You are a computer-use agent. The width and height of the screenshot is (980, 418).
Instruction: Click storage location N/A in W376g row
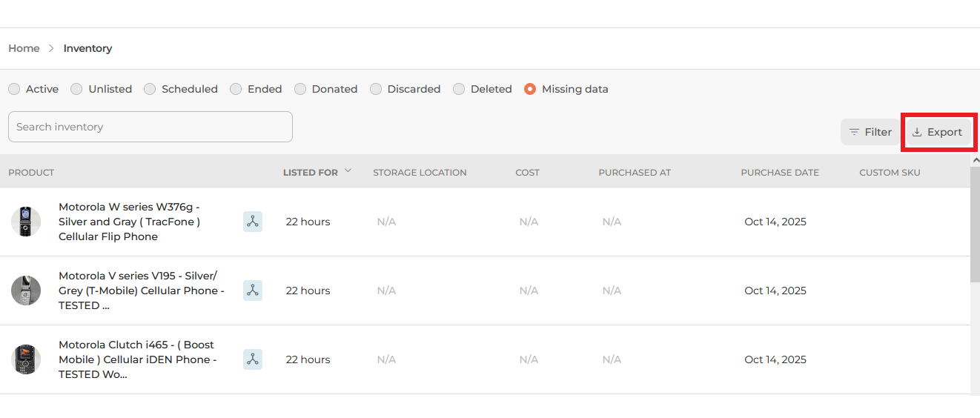click(386, 222)
